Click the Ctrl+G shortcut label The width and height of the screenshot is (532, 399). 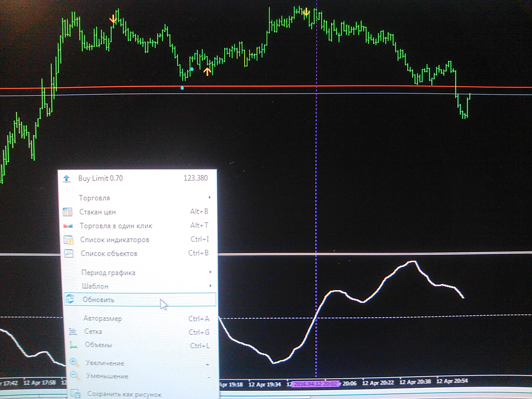199,332
